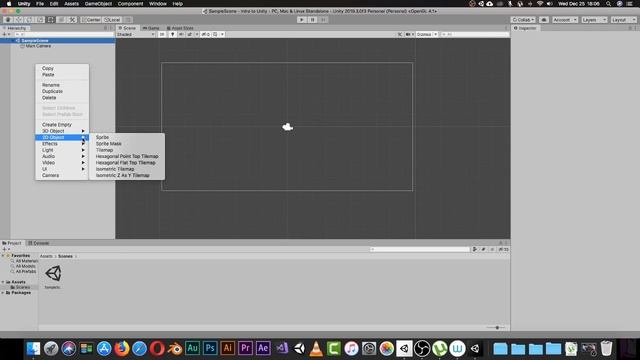Create a Hexagonal Point Top Tilemap
The width and height of the screenshot is (640, 360).
(127, 156)
